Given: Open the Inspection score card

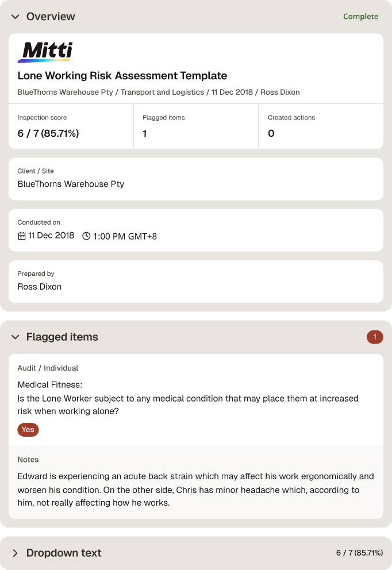Looking at the screenshot, I should tap(71, 126).
